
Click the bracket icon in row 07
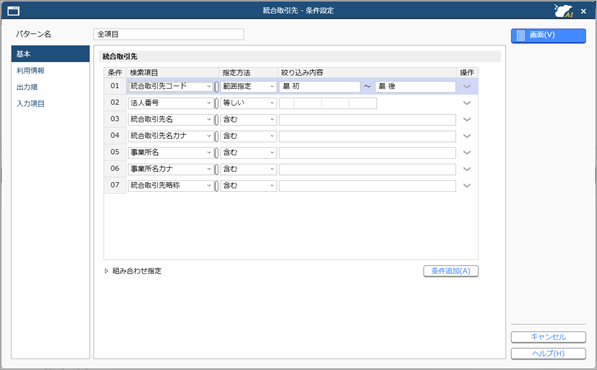216,186
